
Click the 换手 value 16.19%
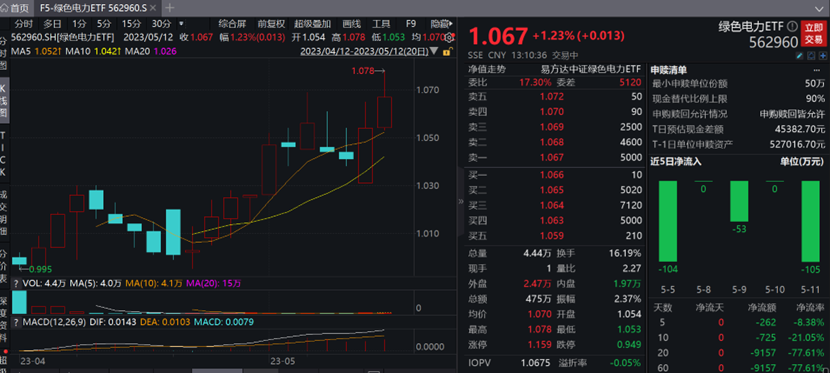coord(625,253)
